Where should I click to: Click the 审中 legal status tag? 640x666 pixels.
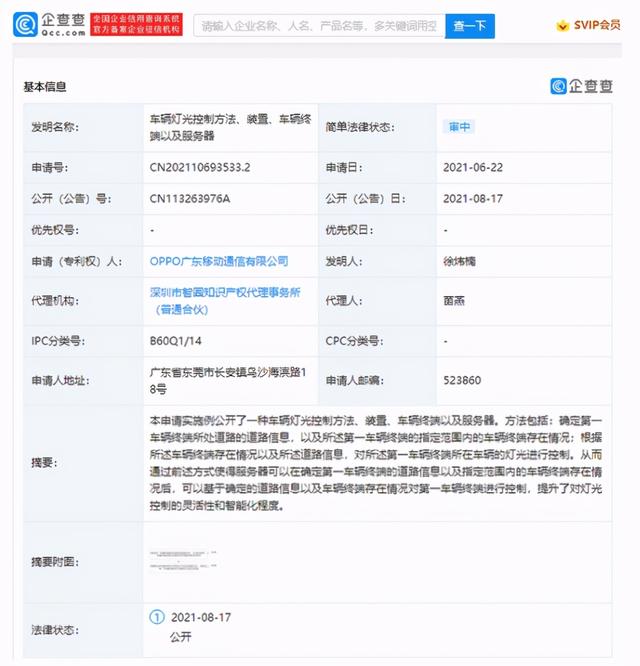(459, 127)
